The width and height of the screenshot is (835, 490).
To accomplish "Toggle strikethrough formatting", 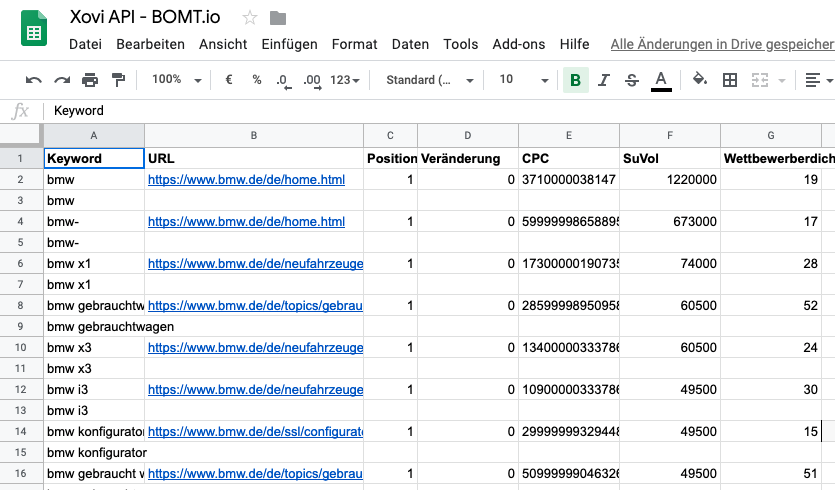I will (x=632, y=80).
